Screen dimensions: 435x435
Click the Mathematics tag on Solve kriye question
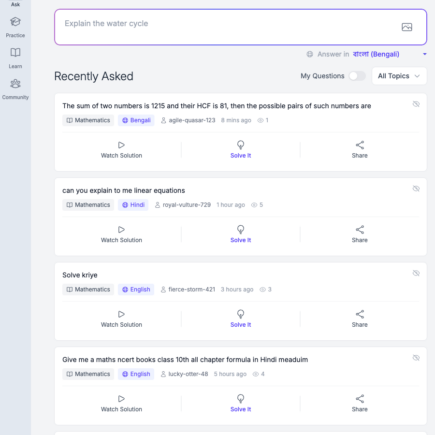[88, 289]
